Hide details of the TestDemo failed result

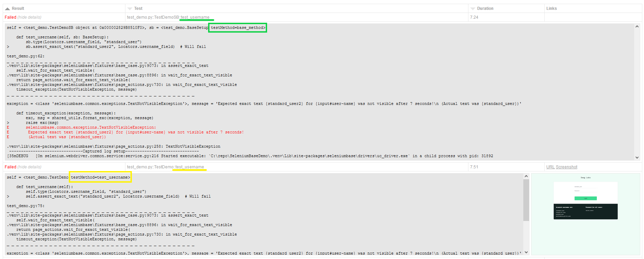(29, 167)
